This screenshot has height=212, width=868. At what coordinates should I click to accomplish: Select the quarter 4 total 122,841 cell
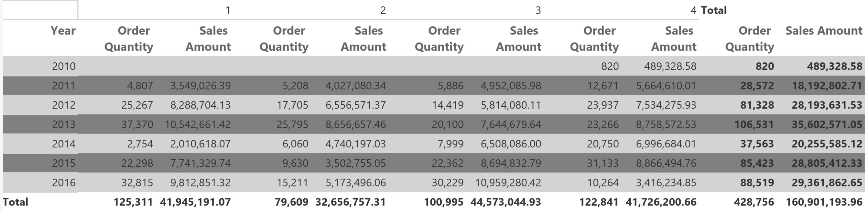coord(598,202)
